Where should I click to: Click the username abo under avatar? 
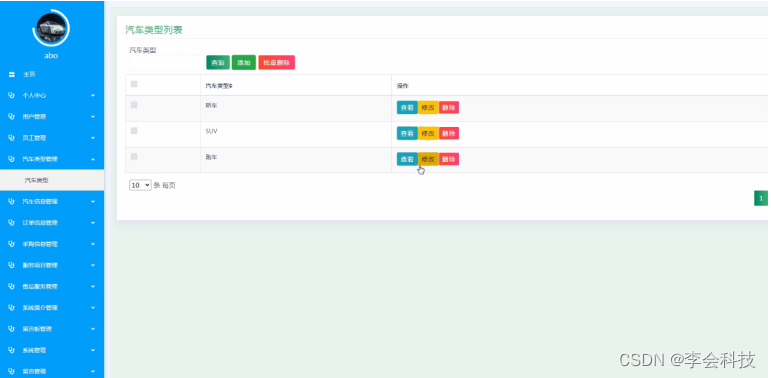51,56
